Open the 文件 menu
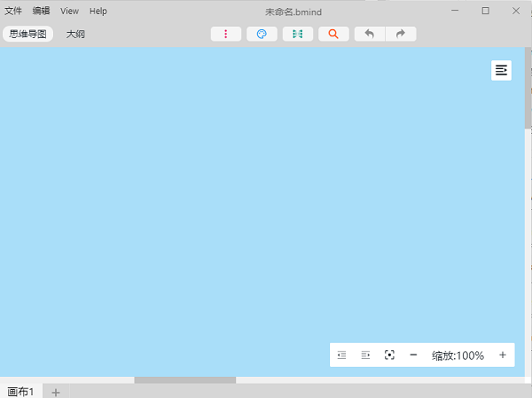The width and height of the screenshot is (532, 398). (x=13, y=11)
